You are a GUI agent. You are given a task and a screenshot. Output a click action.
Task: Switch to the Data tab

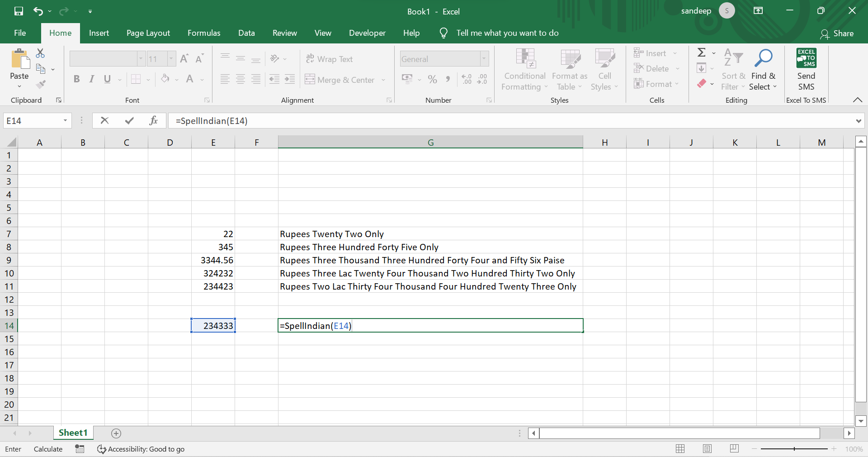coord(246,33)
